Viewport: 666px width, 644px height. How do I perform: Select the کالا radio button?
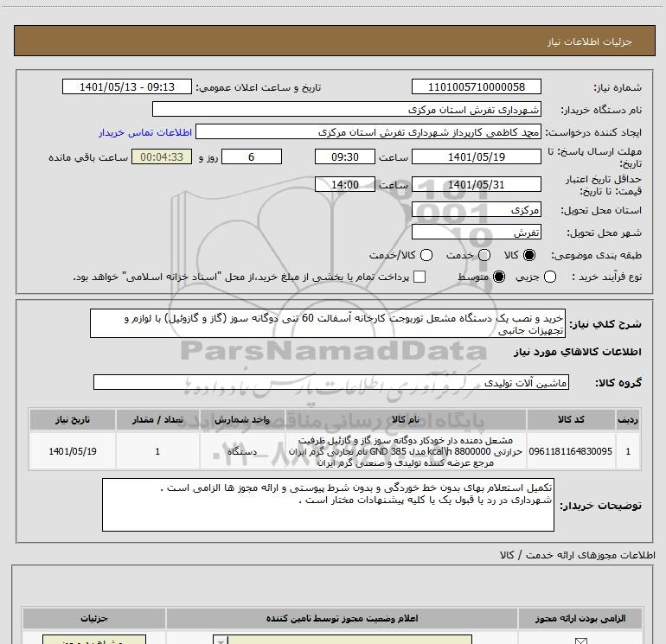[529, 255]
